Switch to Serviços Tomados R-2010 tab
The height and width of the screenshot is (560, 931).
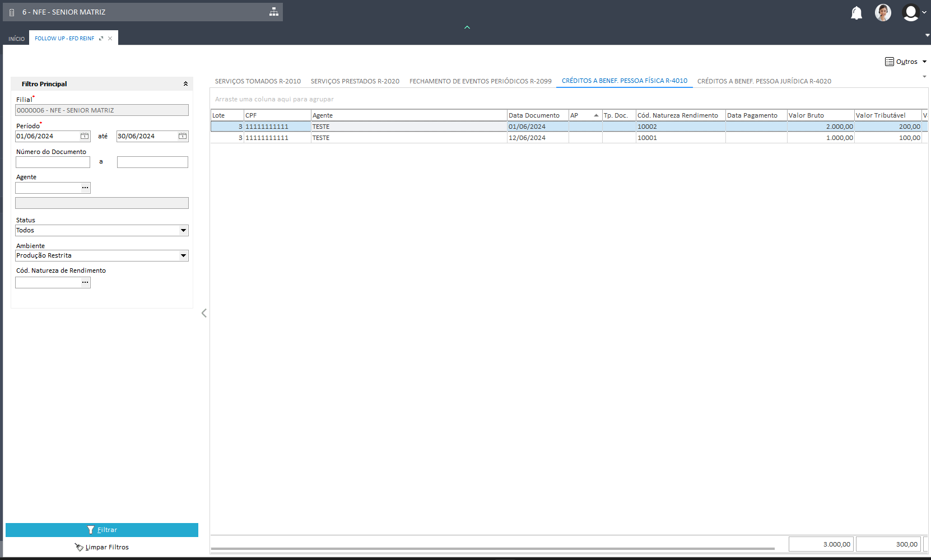point(258,81)
